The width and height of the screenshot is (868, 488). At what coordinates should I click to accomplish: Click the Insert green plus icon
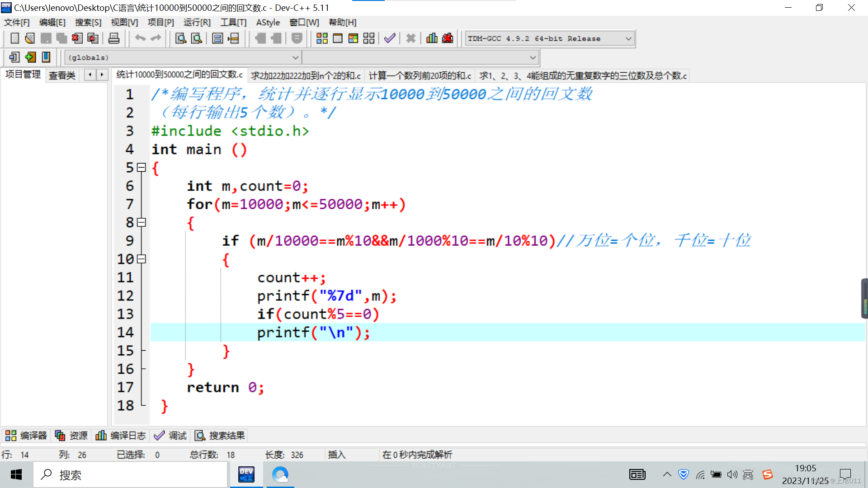[30, 57]
